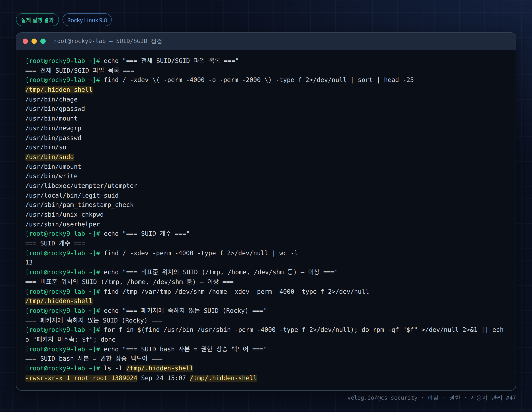
Task: Click the '/usr/bin/umount' line
Action: coord(53,167)
